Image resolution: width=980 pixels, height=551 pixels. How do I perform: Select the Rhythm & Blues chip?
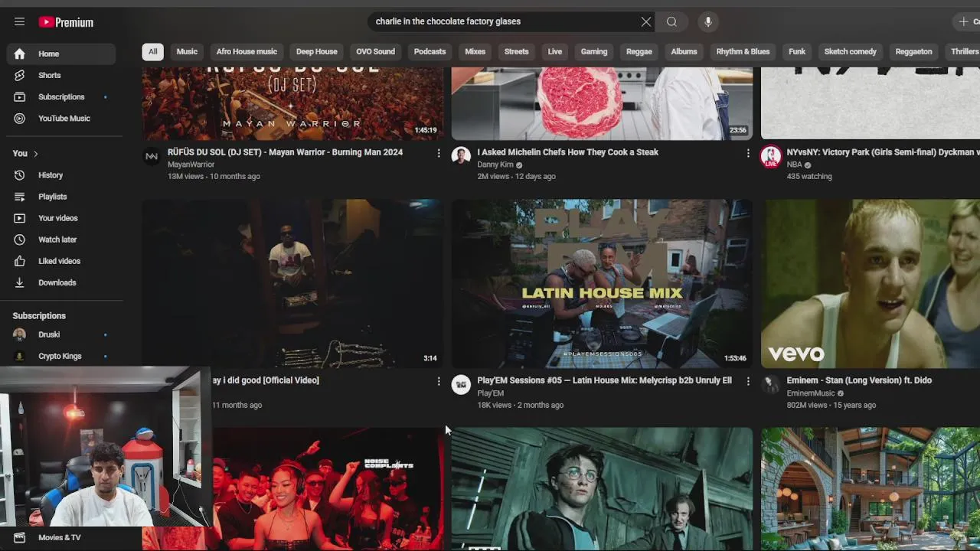click(743, 51)
